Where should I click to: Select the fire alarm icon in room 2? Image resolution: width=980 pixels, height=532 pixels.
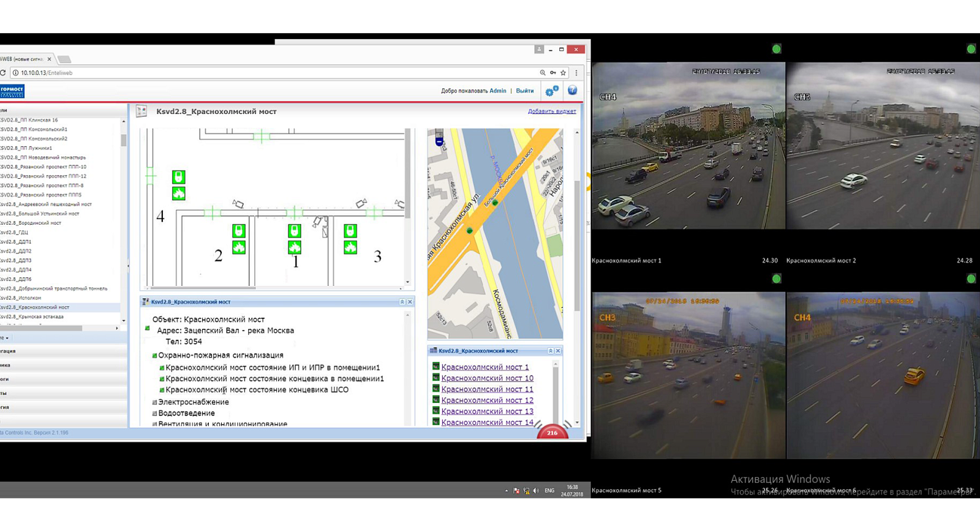(x=239, y=247)
